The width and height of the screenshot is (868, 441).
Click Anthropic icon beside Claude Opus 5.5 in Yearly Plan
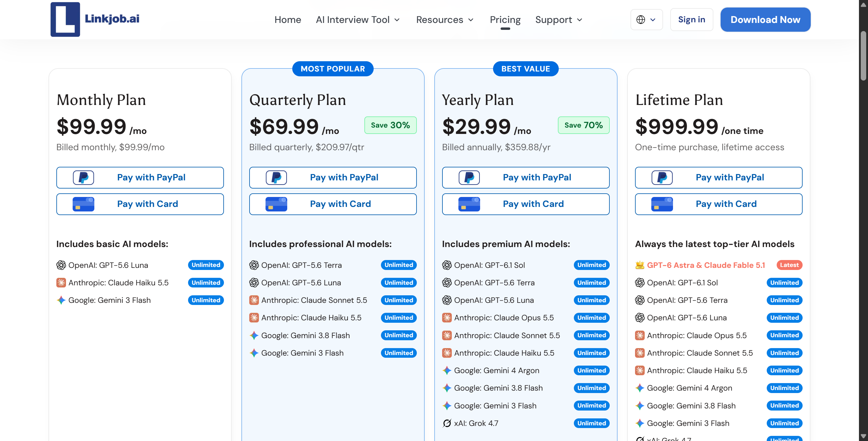point(447,318)
